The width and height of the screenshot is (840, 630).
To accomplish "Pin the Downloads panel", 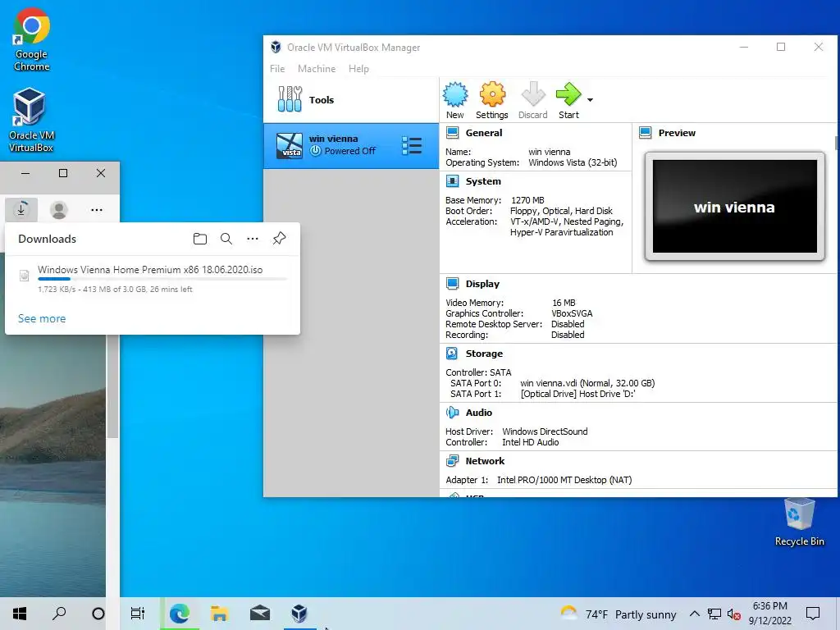I will (279, 239).
